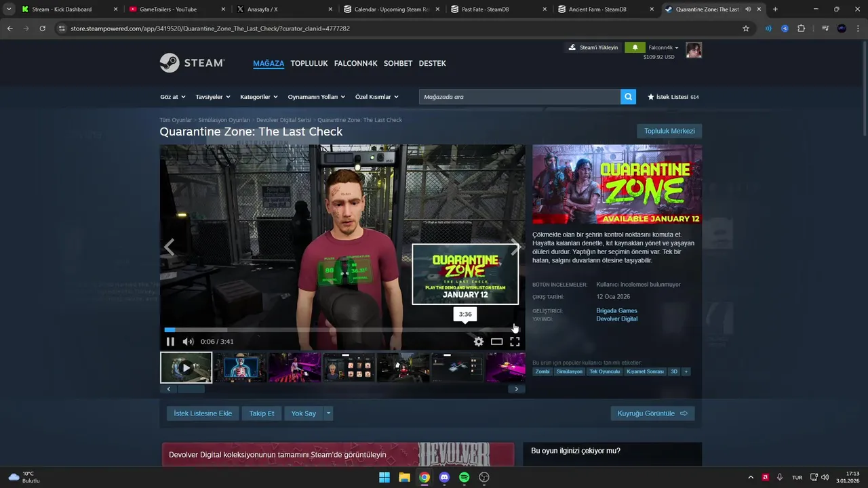This screenshot has height=488, width=868.
Task: Expand the Göz at dropdown
Action: (173, 97)
